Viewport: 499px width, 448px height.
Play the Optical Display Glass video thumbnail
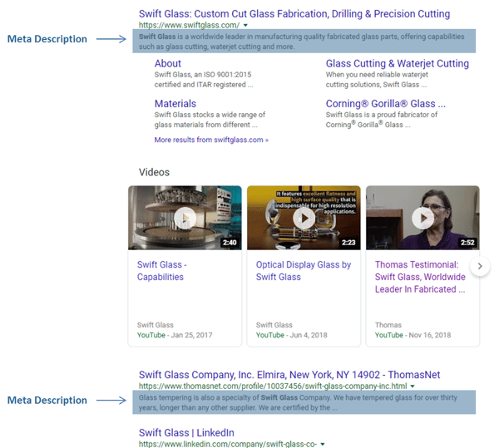pos(304,218)
